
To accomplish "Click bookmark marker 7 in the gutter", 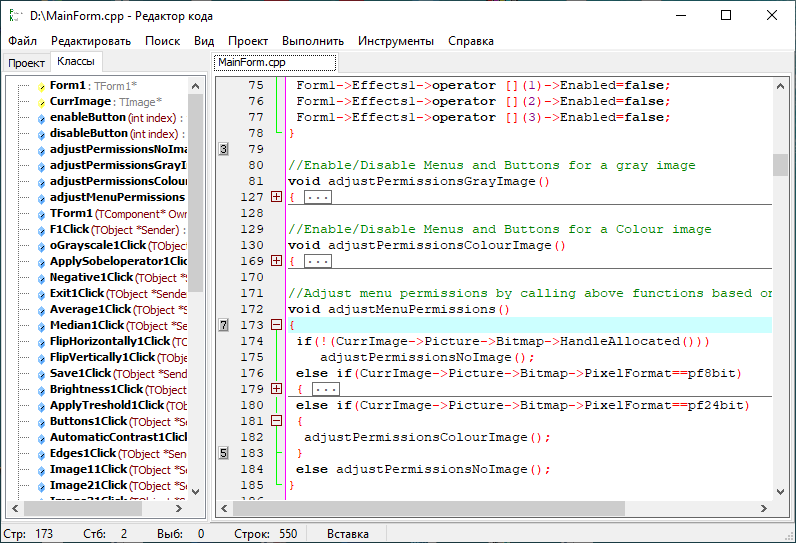I will click(223, 325).
